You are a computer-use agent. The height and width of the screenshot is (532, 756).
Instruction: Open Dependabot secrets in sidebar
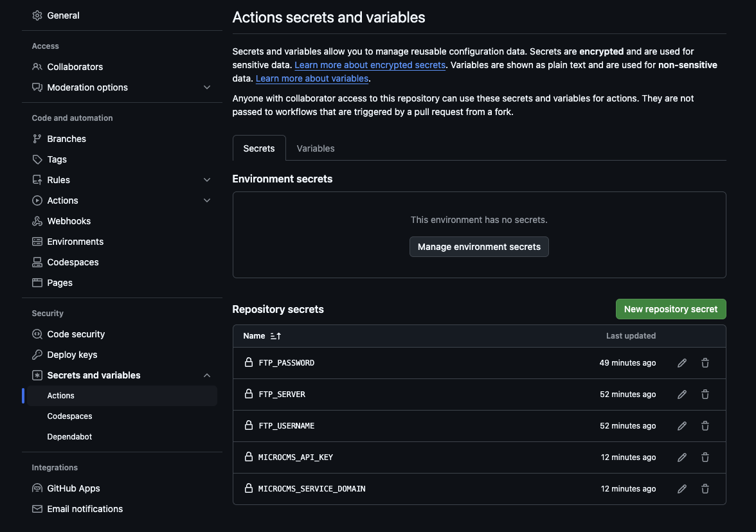coord(69,437)
